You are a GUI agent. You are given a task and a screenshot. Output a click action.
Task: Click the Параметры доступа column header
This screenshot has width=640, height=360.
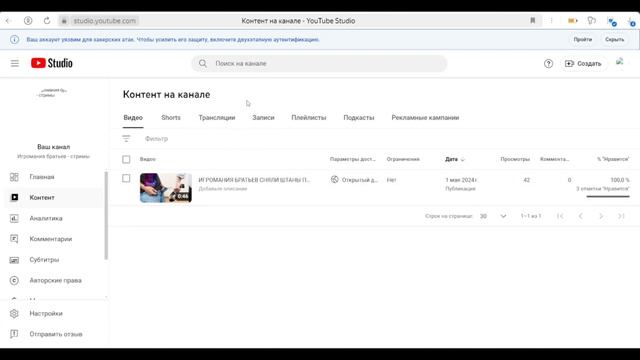pos(353,159)
